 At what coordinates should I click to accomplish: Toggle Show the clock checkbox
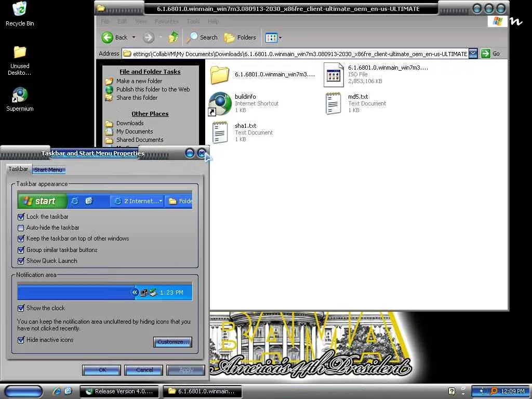click(x=21, y=308)
